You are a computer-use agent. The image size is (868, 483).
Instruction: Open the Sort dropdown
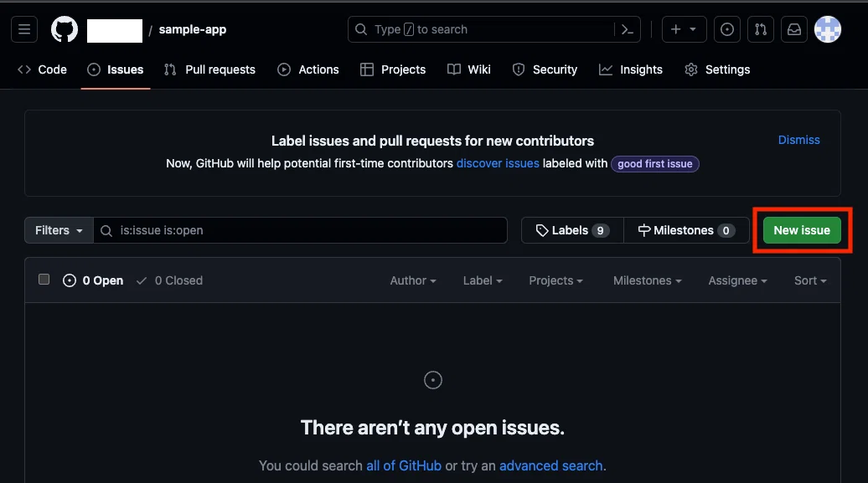(810, 280)
